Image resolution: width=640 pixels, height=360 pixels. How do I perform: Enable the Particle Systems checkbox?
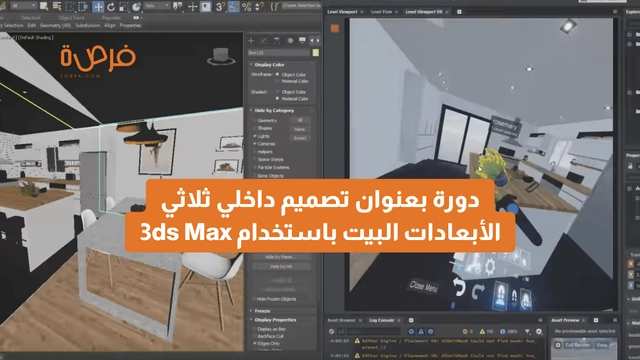point(255,167)
